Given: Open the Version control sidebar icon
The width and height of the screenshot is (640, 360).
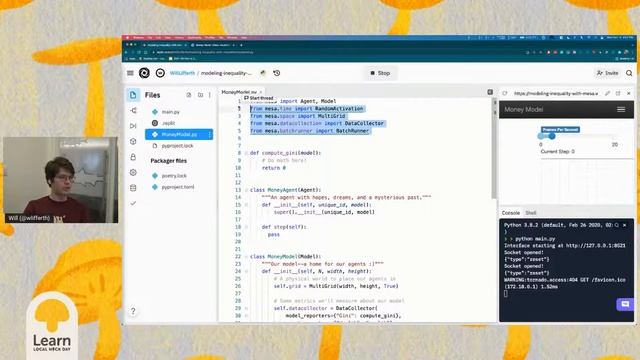Looking at the screenshot, I should click(x=133, y=111).
